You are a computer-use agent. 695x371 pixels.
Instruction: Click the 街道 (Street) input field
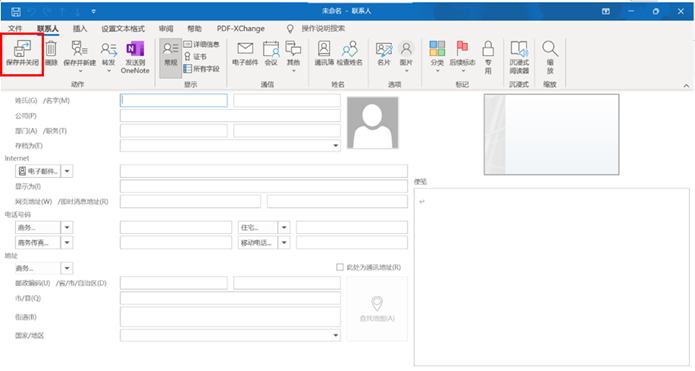[x=230, y=317]
